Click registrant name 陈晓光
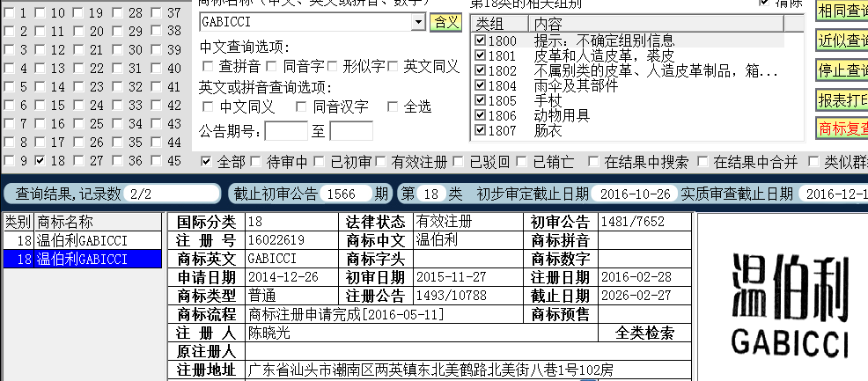 269,333
